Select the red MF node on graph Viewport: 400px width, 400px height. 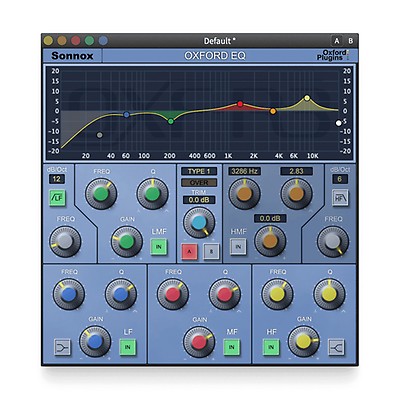pos(240,104)
